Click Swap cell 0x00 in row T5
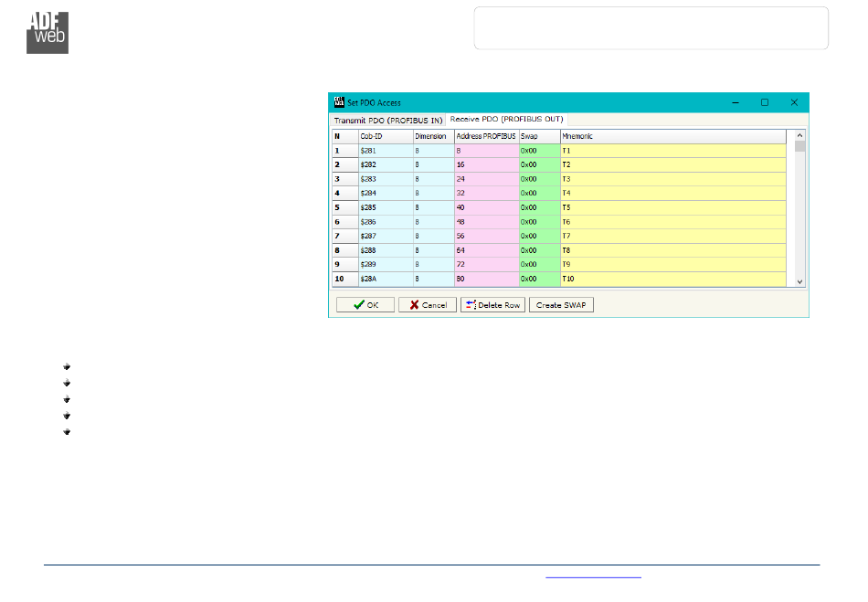 point(540,207)
